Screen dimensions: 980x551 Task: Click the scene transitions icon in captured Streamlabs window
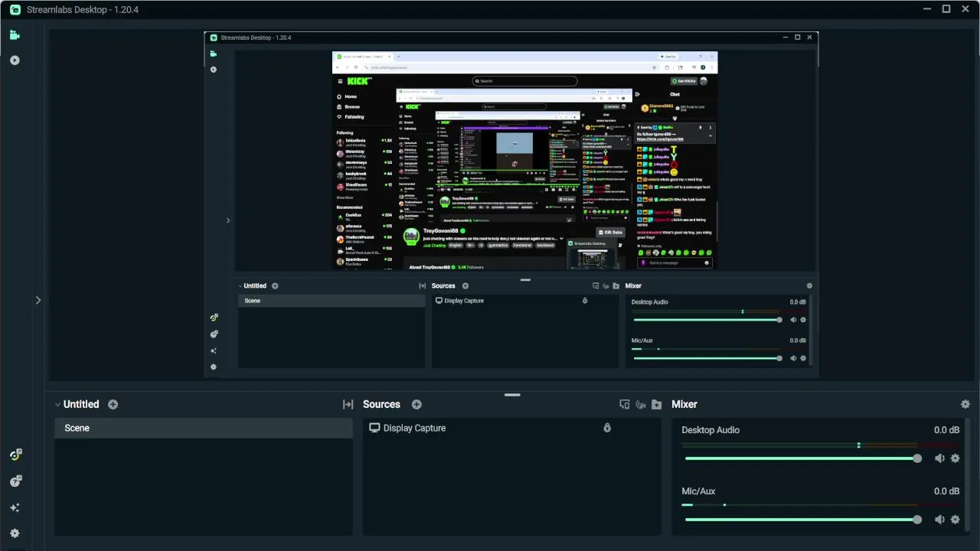coord(422,285)
